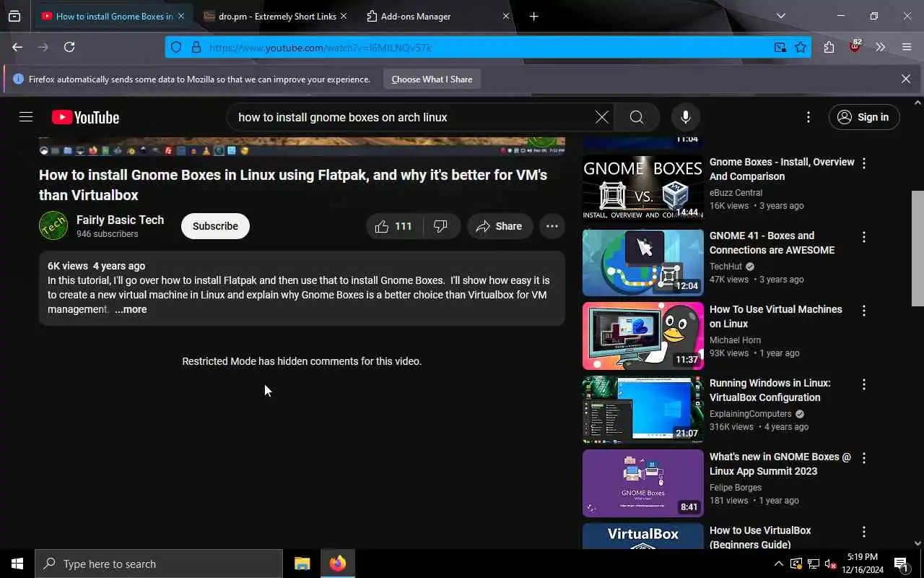Go to YouTube home via logo
924x578 pixels.
coord(85,117)
